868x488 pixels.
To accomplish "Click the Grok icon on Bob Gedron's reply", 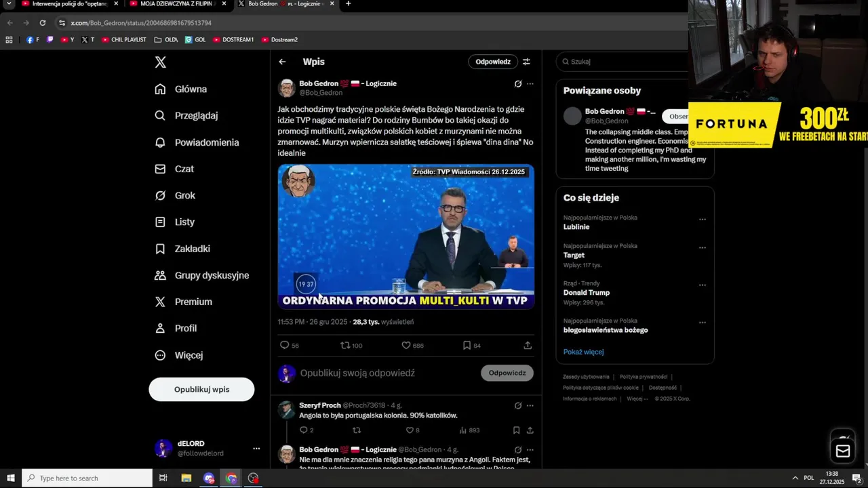I will point(518,449).
